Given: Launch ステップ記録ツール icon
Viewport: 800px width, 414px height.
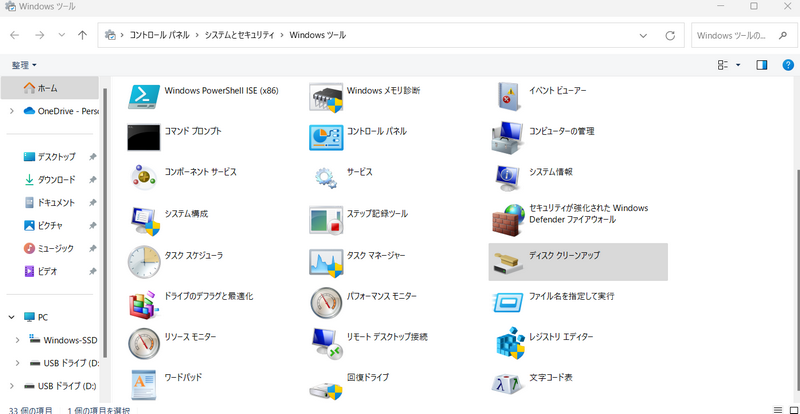Looking at the screenshot, I should 326,220.
